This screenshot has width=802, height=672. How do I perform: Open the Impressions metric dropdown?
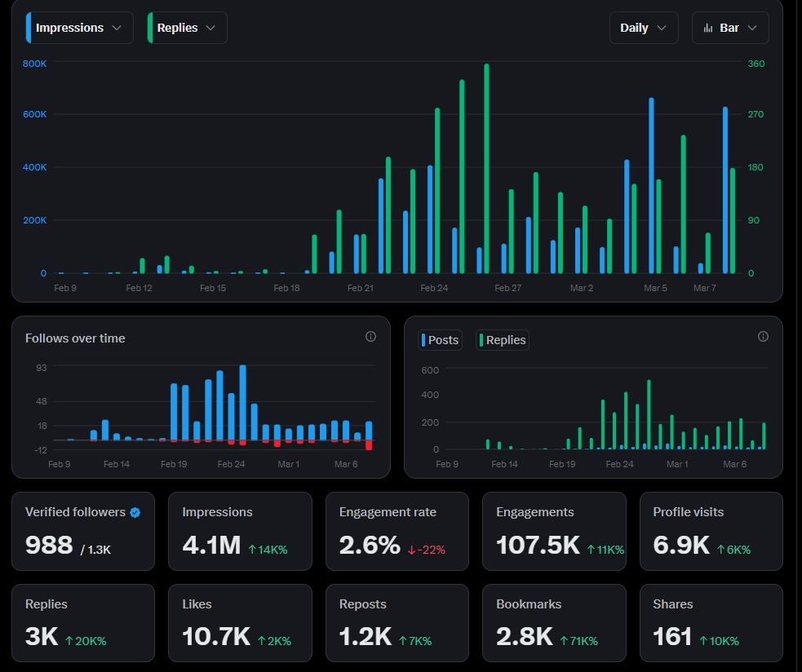click(x=79, y=28)
